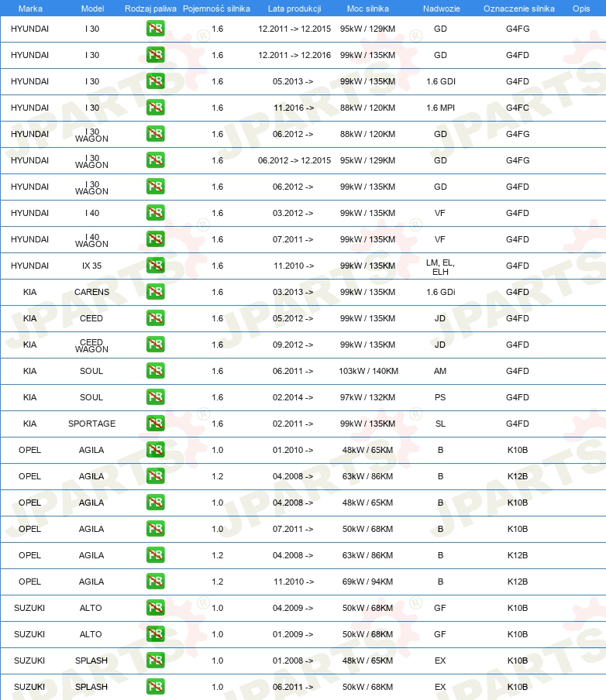The image size is (606, 700).
Task: Click the 12.2011 -> 12.2016 production dates
Action: (x=294, y=55)
